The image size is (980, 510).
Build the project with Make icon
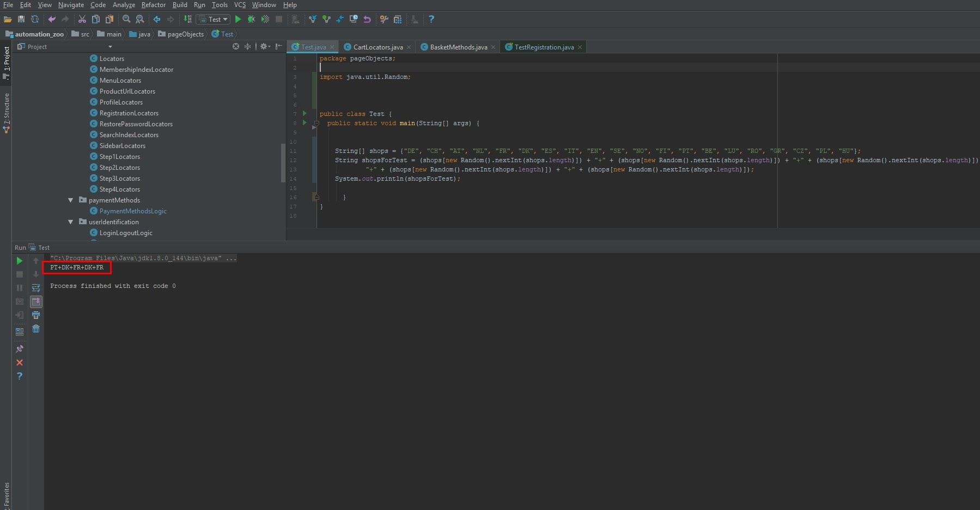coord(187,19)
